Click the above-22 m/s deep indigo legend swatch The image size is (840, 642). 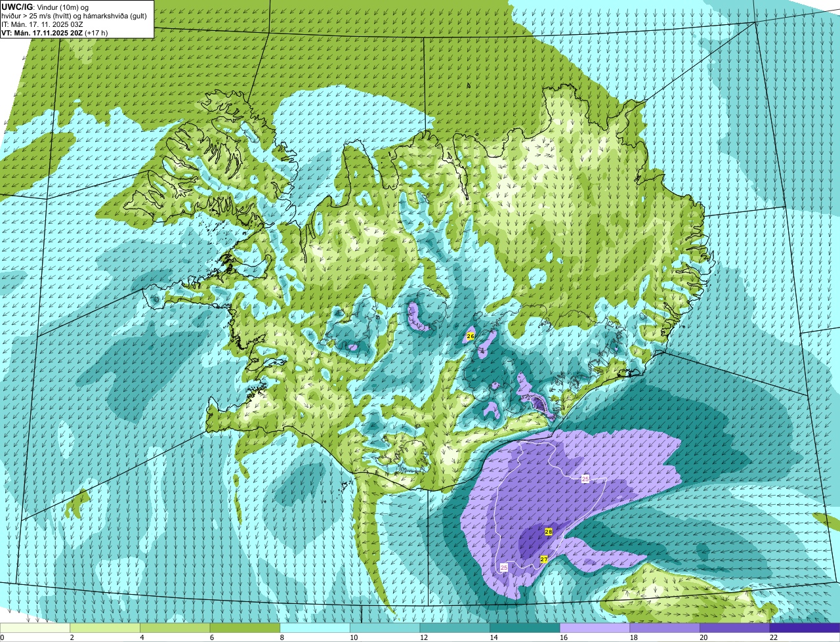click(805, 628)
